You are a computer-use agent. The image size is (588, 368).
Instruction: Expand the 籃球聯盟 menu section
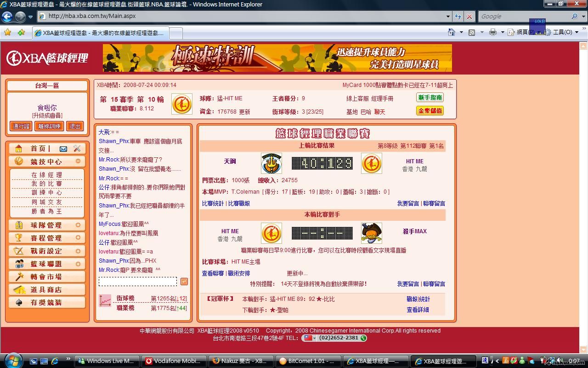pyautogui.click(x=78, y=264)
